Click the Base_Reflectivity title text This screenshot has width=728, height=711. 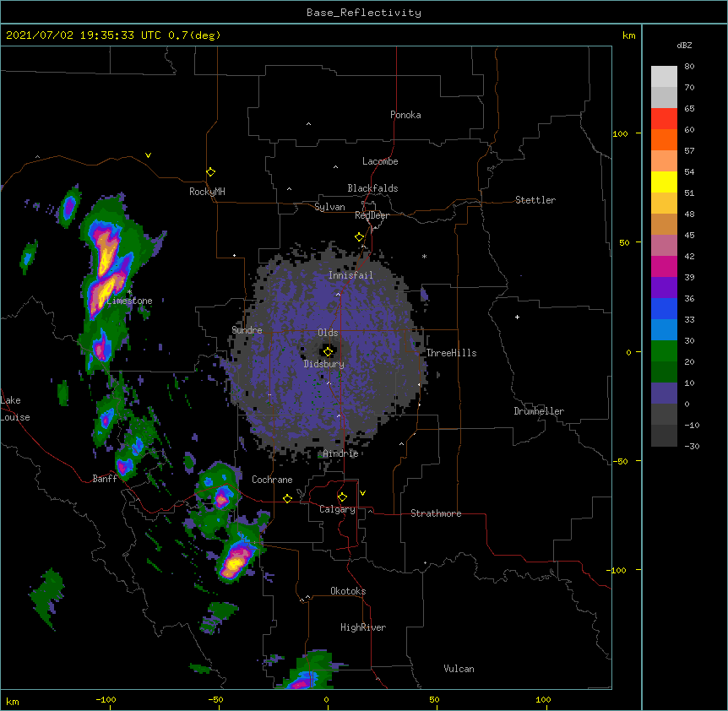364,13
